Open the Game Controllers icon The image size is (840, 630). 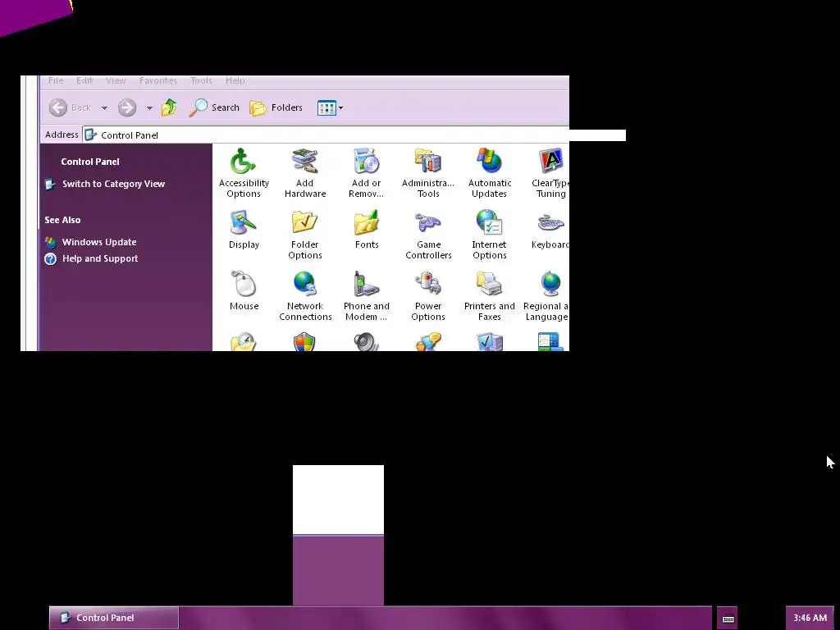(428, 234)
